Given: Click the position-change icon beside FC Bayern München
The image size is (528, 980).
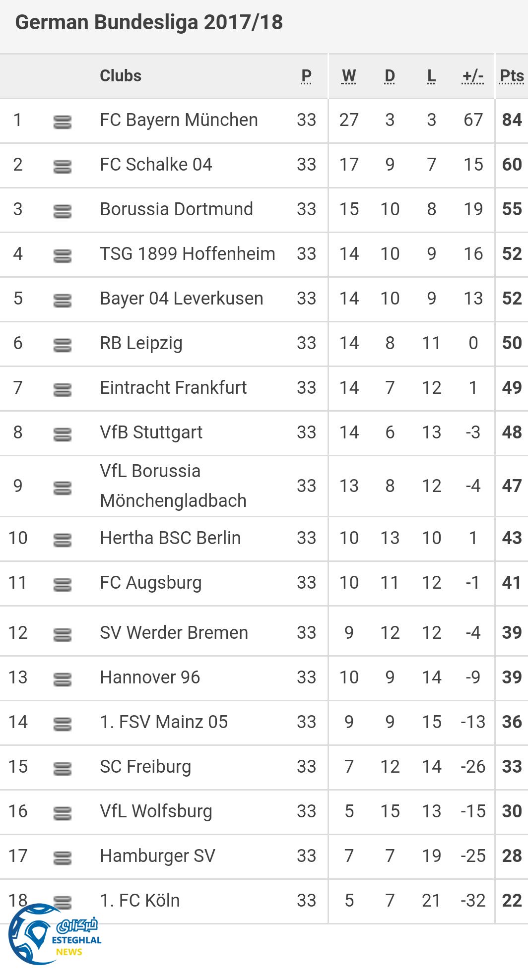Looking at the screenshot, I should pyautogui.click(x=63, y=122).
